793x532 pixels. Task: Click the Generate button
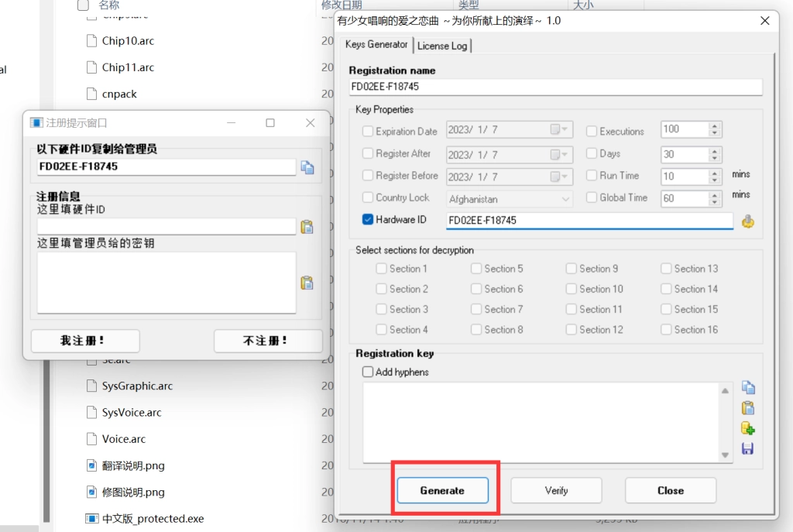point(442,490)
